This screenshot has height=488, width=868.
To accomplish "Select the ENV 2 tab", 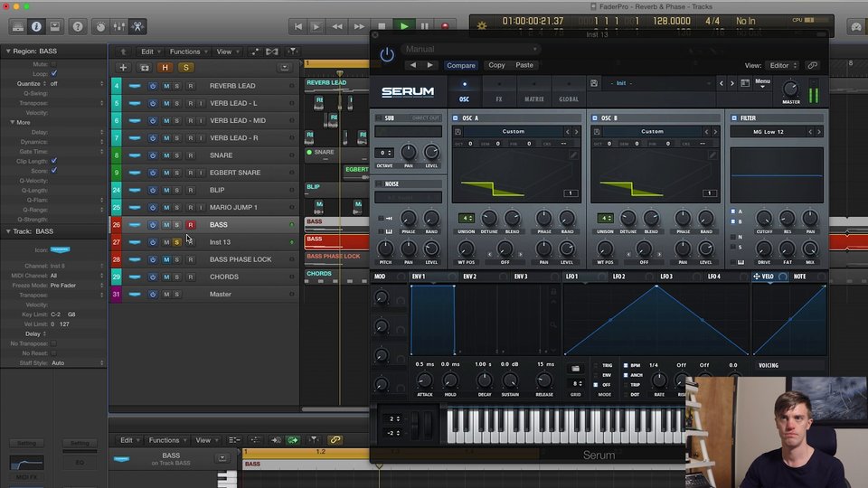I will (469, 277).
